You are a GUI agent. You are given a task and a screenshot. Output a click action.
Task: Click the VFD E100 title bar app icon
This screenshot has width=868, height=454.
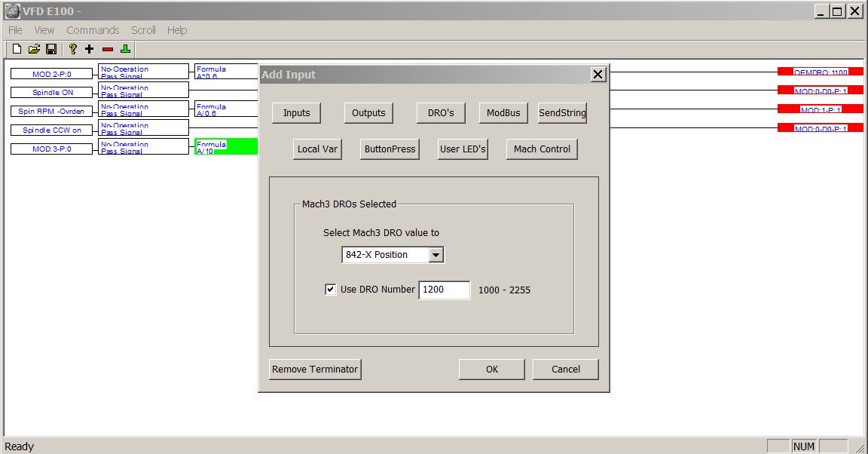12,11
